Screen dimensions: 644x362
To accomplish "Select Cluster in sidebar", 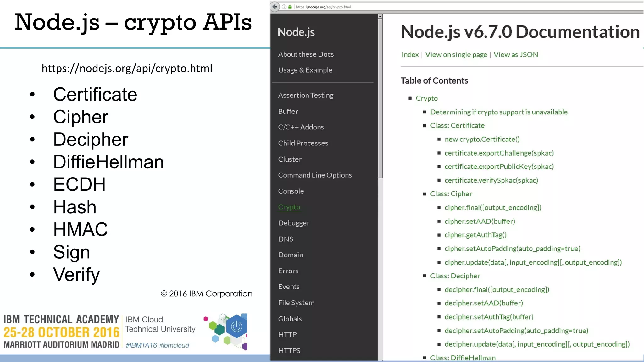I will click(290, 159).
